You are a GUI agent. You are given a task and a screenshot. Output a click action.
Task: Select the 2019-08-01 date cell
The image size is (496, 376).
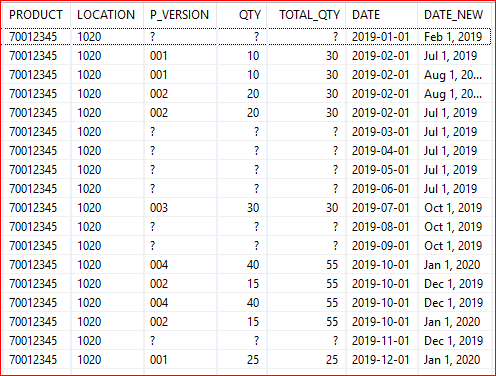click(382, 227)
